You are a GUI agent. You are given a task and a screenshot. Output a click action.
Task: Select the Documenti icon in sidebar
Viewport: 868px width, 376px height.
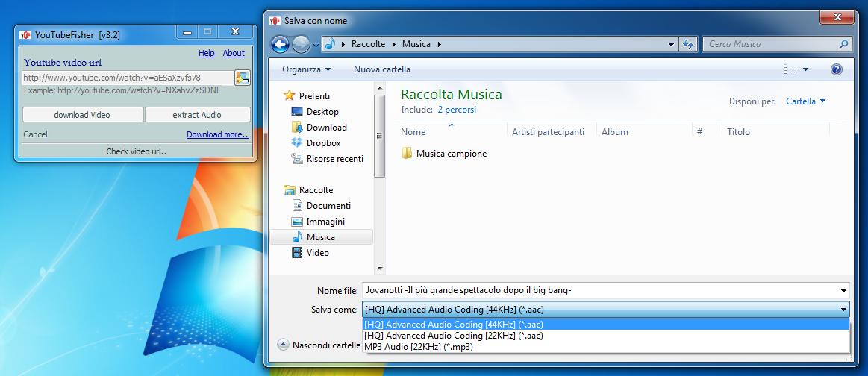point(297,206)
